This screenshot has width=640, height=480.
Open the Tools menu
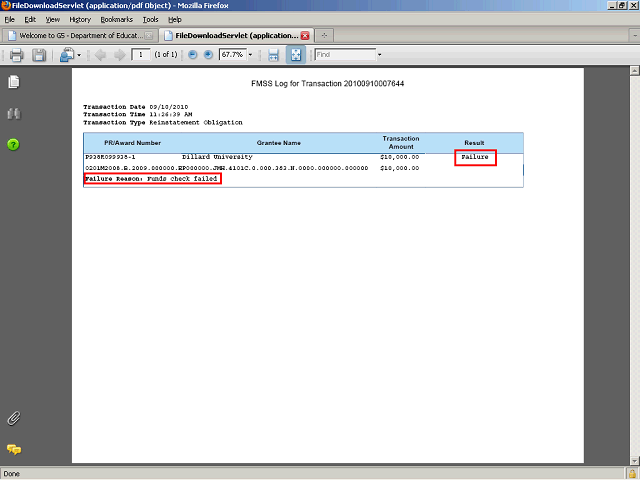tap(150, 20)
